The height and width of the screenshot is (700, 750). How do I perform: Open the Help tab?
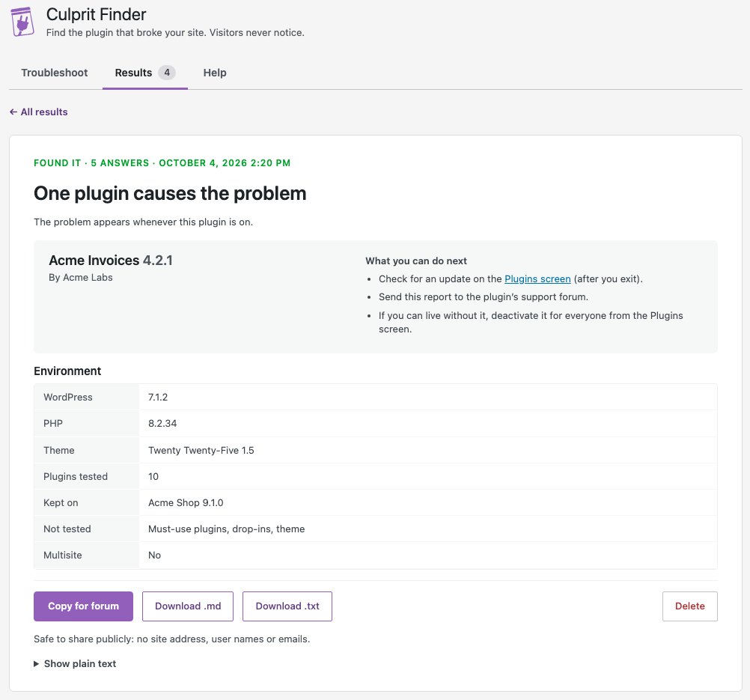(215, 73)
